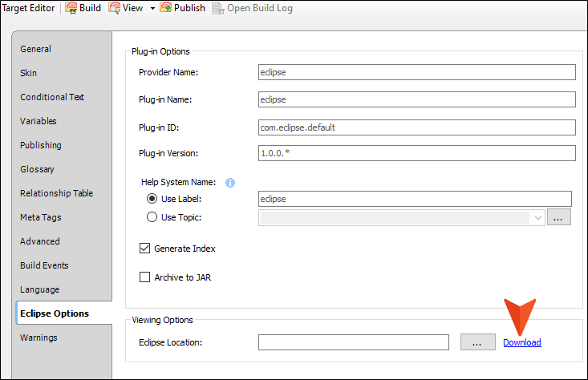Click the View toolbar icon
Viewport: 588px width, 380px height.
[115, 8]
